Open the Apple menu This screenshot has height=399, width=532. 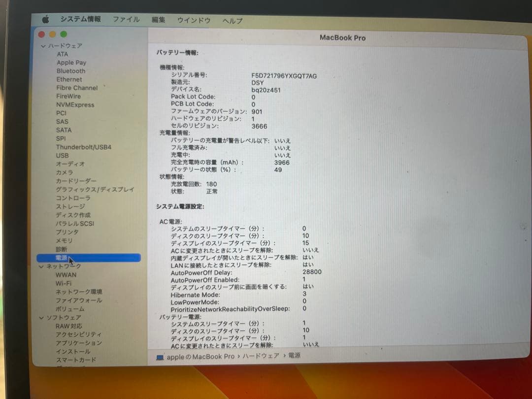pyautogui.click(x=45, y=19)
